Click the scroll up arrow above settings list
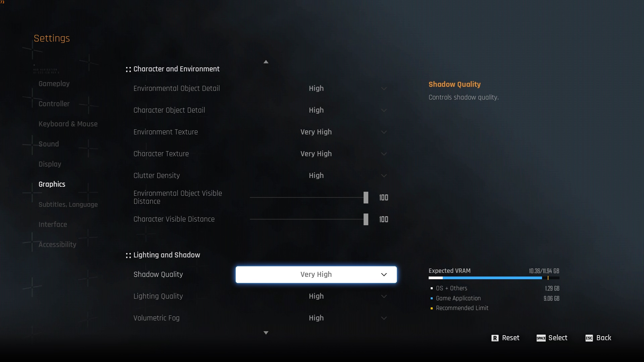 pyautogui.click(x=266, y=62)
